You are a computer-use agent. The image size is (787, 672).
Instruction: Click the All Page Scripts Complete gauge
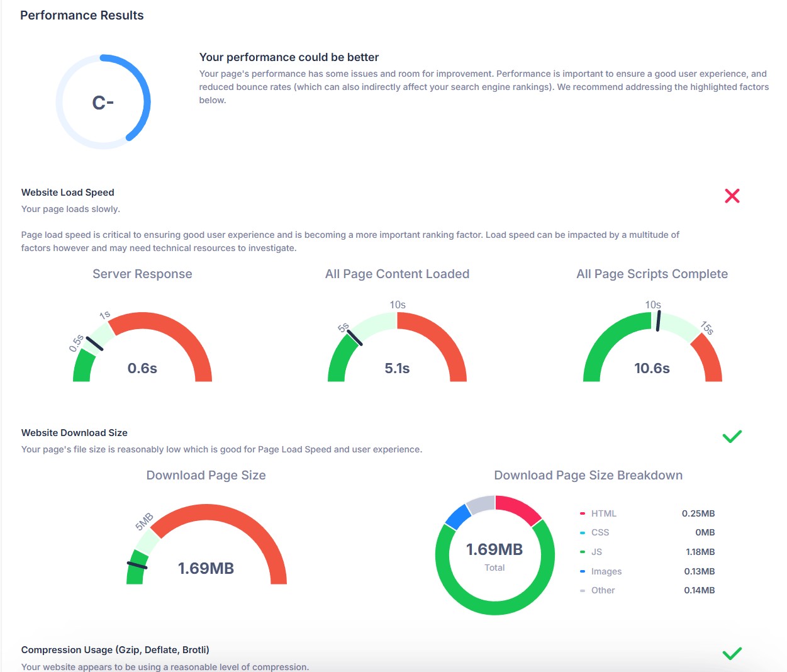tap(652, 349)
